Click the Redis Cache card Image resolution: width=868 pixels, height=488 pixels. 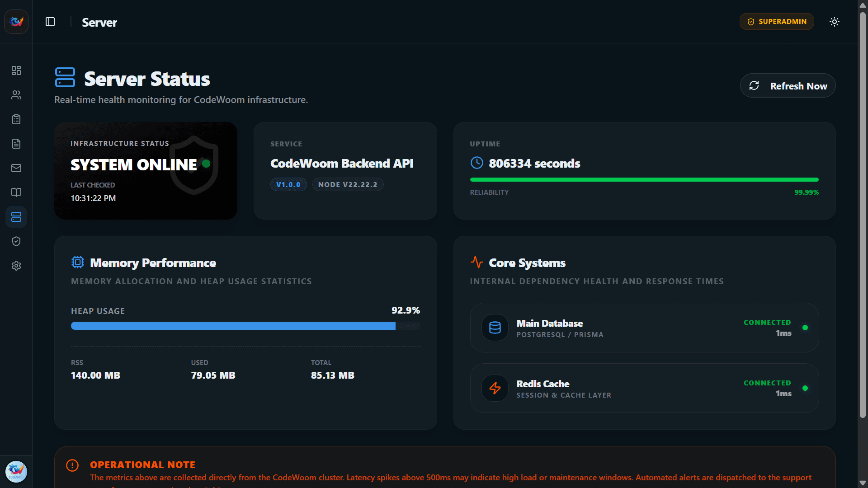coord(644,388)
